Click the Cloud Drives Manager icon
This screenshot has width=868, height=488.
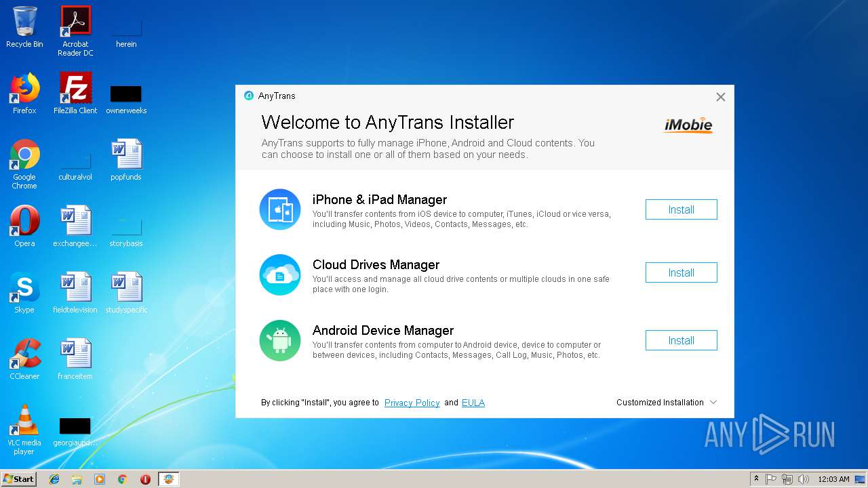pyautogui.click(x=280, y=274)
